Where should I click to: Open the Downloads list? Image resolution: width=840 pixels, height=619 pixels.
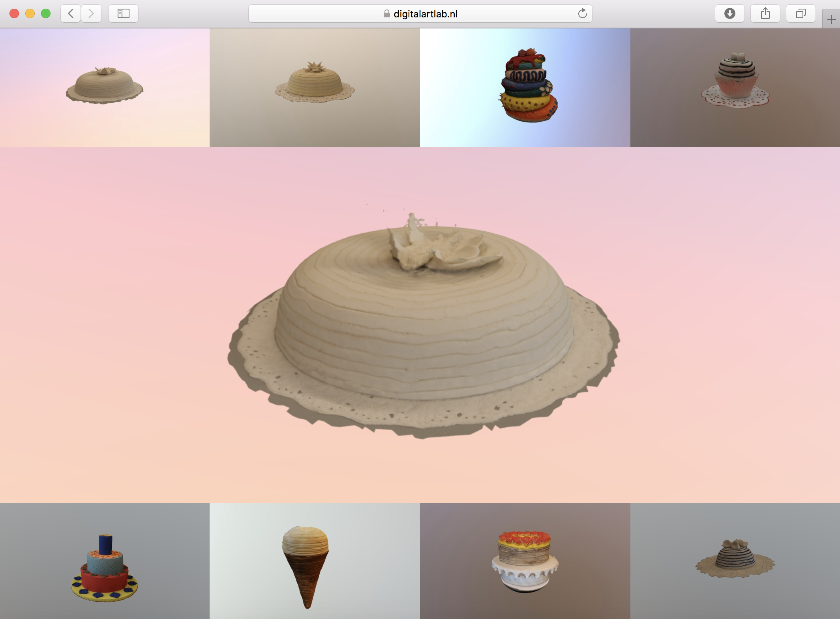tap(730, 14)
